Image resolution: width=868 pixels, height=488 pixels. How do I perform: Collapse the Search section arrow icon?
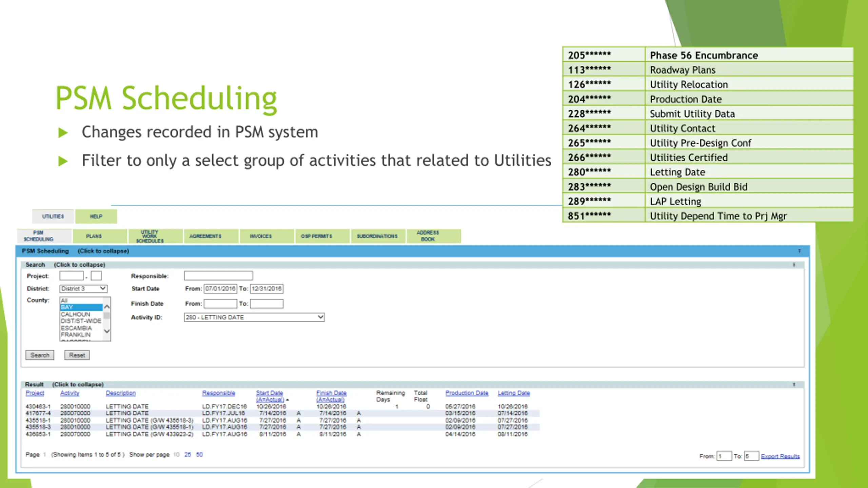click(794, 265)
